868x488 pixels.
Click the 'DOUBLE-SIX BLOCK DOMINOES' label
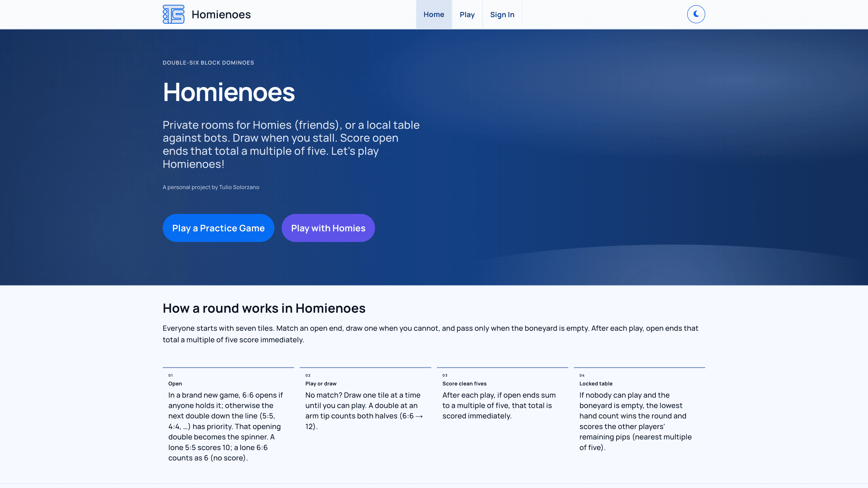208,63
